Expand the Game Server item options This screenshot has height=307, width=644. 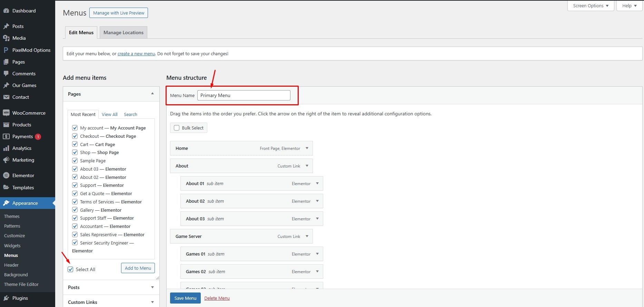click(307, 236)
